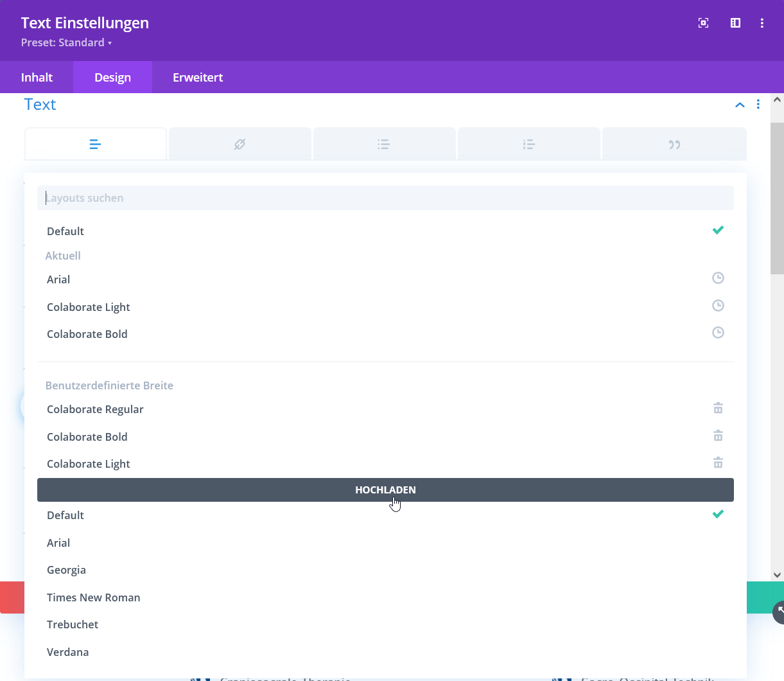
Task: Select the blockquote style tab
Action: pos(674,144)
